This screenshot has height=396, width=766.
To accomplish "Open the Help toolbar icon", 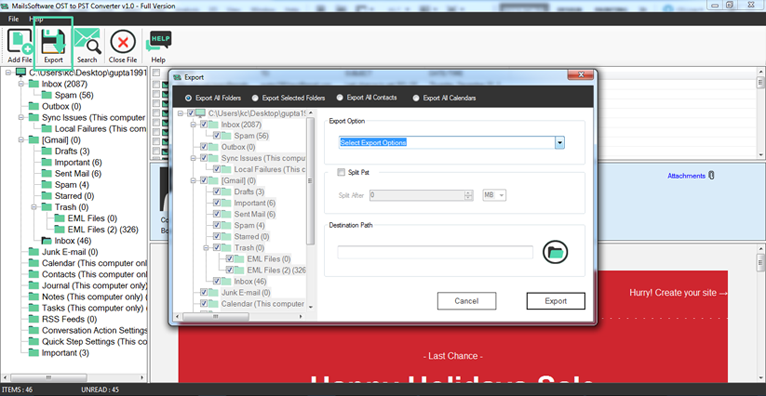I will pos(158,46).
